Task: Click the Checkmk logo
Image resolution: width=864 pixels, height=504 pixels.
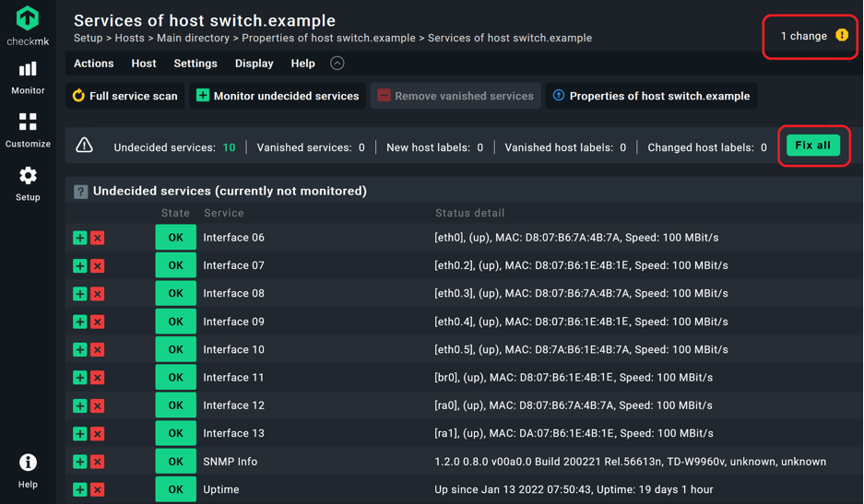Action: coord(28,26)
